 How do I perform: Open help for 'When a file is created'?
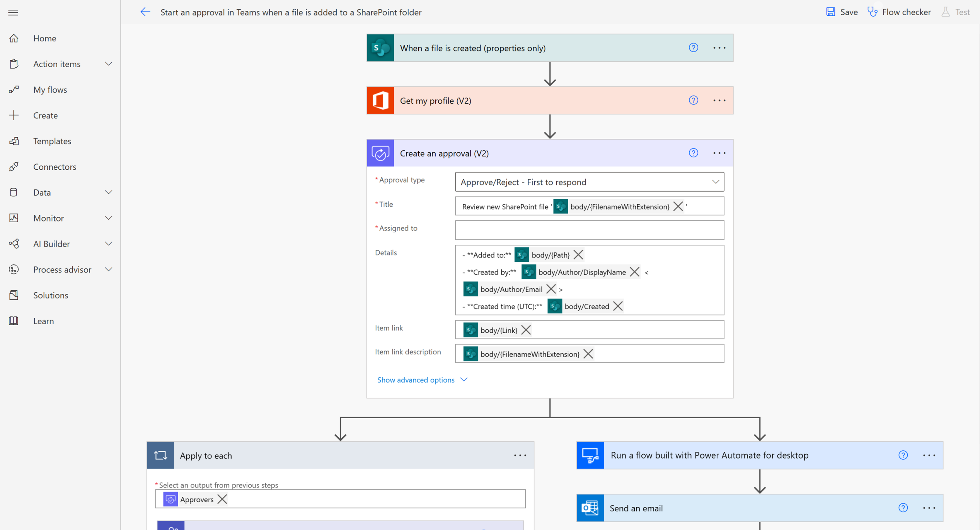point(693,48)
